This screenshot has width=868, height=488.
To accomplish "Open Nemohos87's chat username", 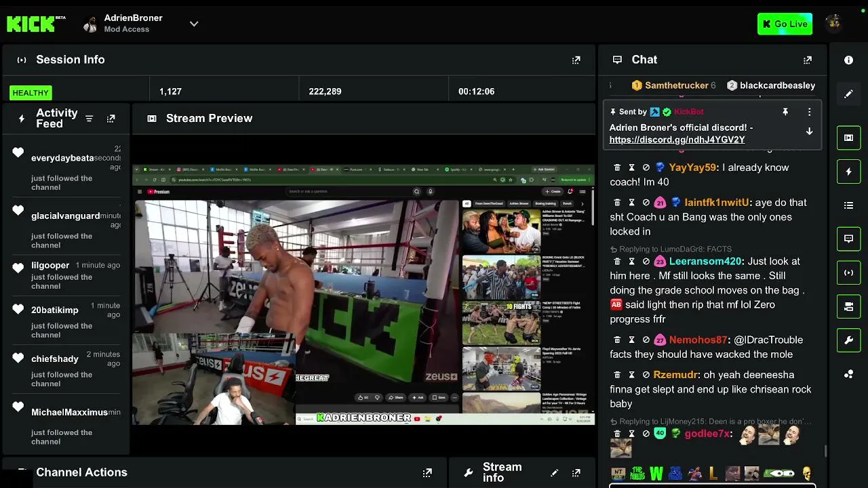I will [698, 340].
